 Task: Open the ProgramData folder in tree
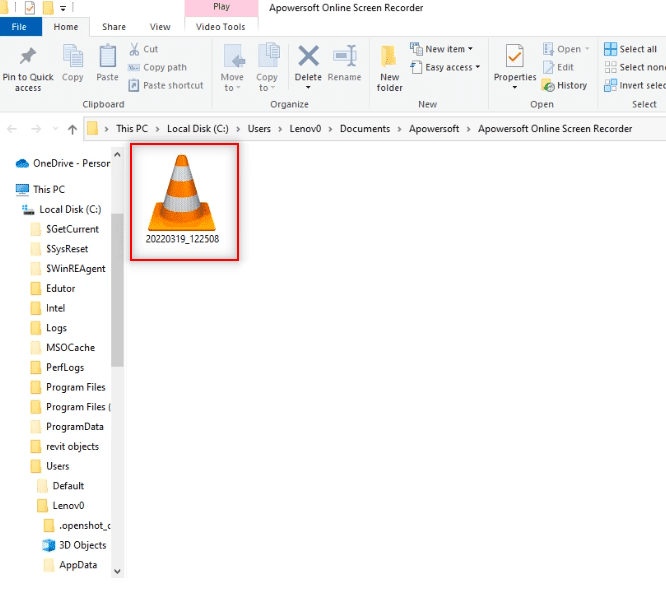click(67, 427)
